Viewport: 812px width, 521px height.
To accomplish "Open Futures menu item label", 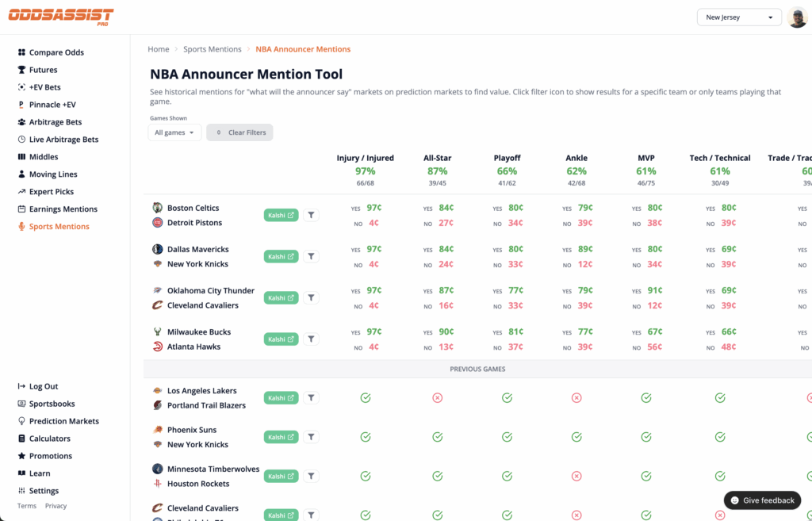I will point(44,70).
